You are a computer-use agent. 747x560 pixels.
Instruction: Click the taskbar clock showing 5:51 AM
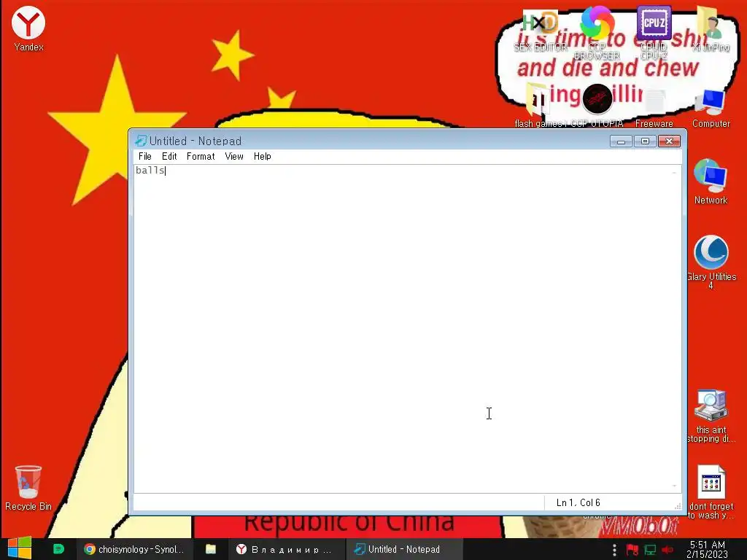point(708,550)
